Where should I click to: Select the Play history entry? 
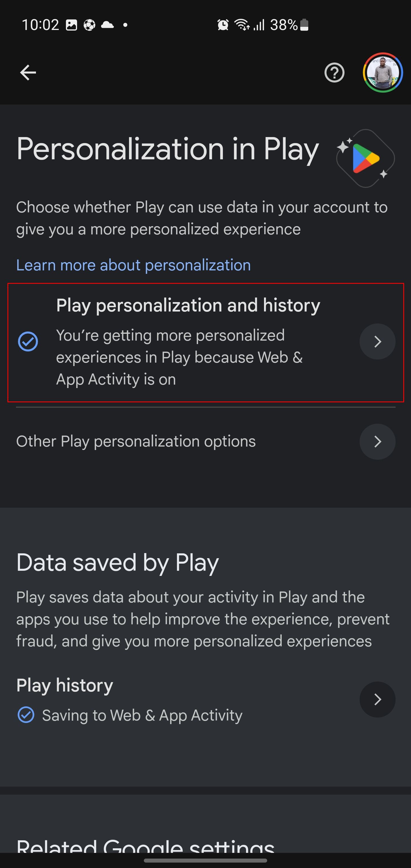(65, 685)
